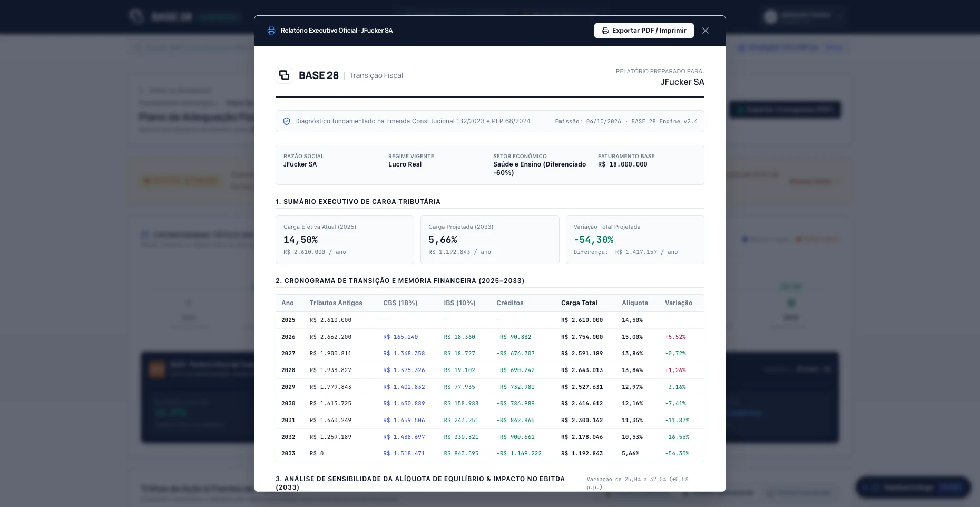Click the 'Lucro Real' regime value
This screenshot has height=507, width=980.
pos(405,164)
